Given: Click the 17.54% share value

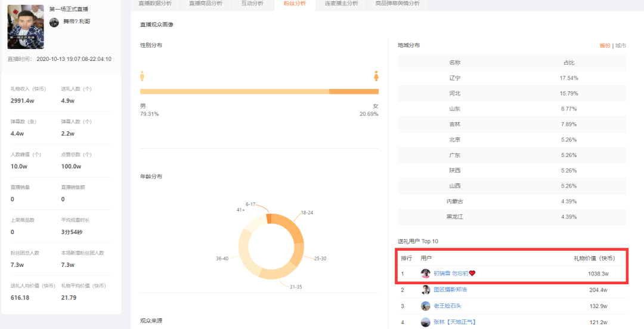Looking at the screenshot, I should tap(569, 78).
